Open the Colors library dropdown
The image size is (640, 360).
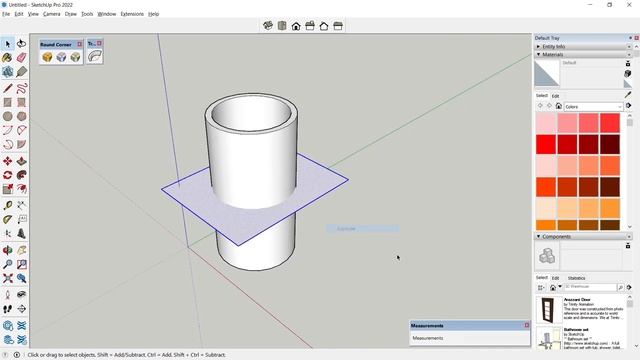[x=593, y=107]
